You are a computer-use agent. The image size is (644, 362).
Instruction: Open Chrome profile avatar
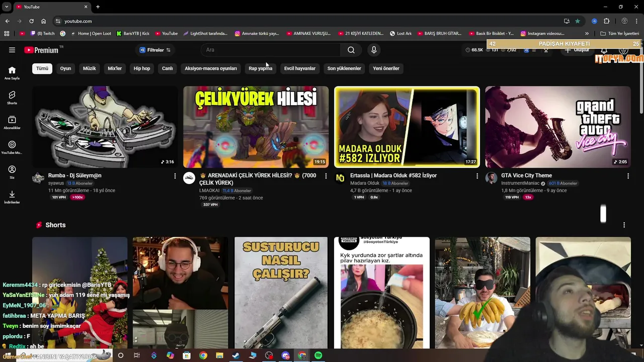click(x=624, y=21)
